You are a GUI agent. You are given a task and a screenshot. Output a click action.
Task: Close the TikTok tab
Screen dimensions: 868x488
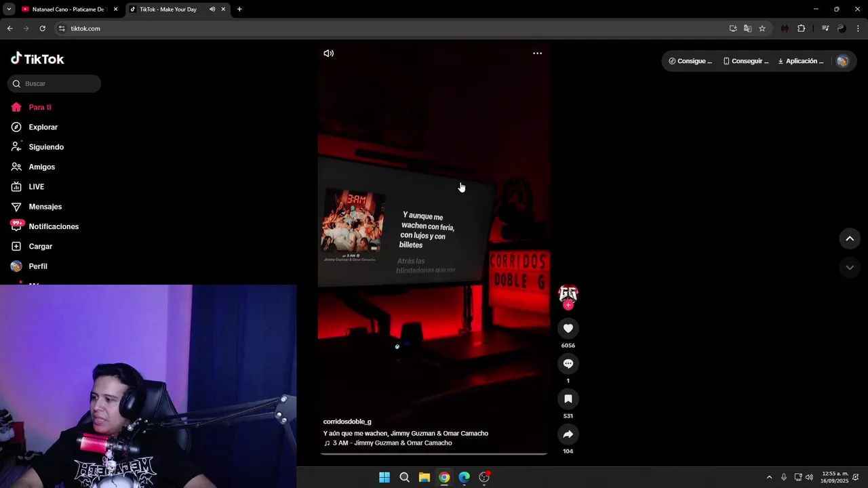click(223, 9)
